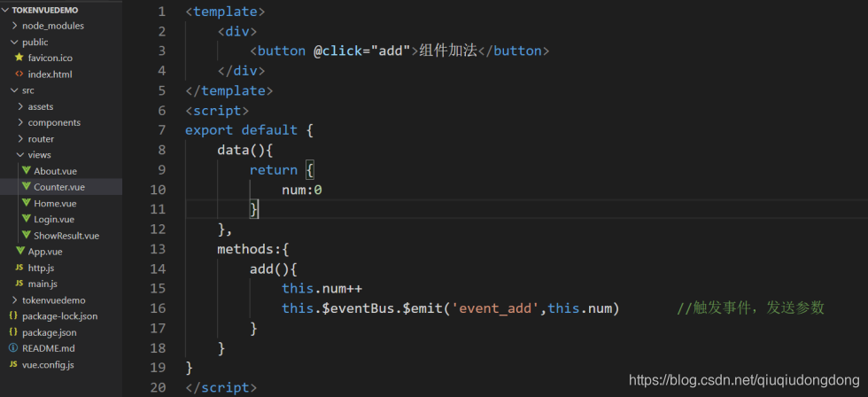Expand the assets folder chevron
Screen dimensions: 868x397
pos(19,106)
